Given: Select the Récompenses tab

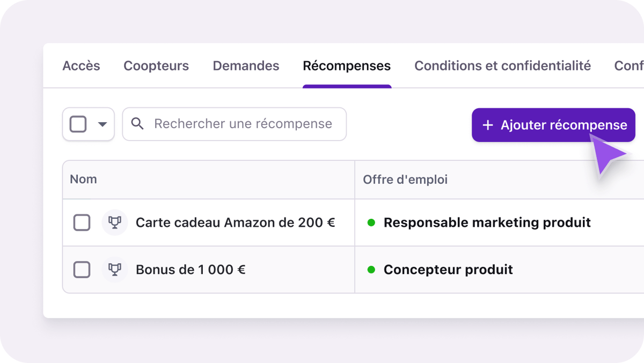Looking at the screenshot, I should pyautogui.click(x=347, y=66).
